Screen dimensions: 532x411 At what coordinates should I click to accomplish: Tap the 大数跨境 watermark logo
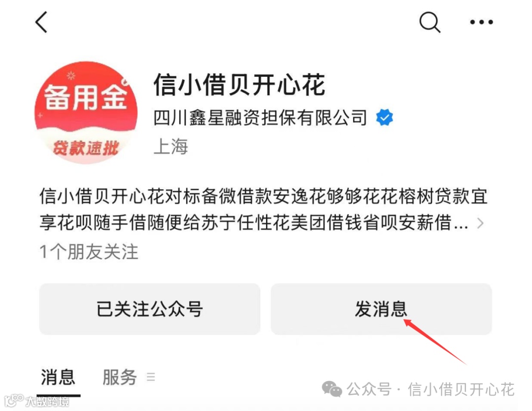[x=37, y=401]
